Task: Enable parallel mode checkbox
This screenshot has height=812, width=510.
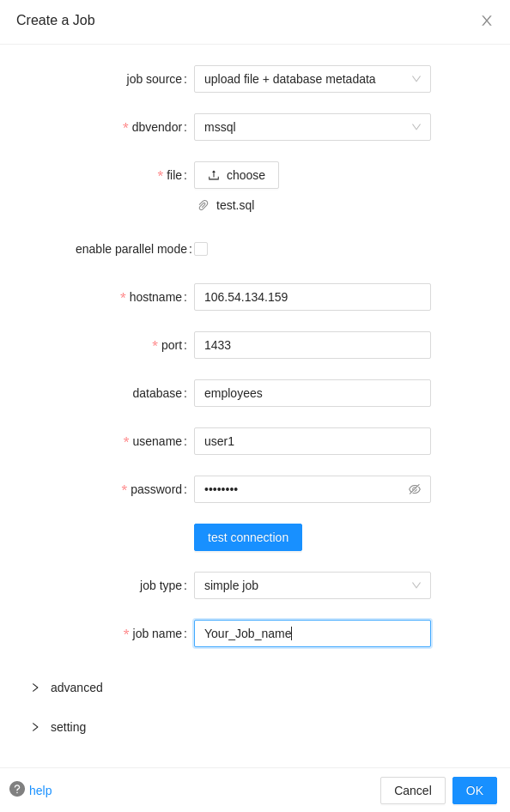Action: 201,249
